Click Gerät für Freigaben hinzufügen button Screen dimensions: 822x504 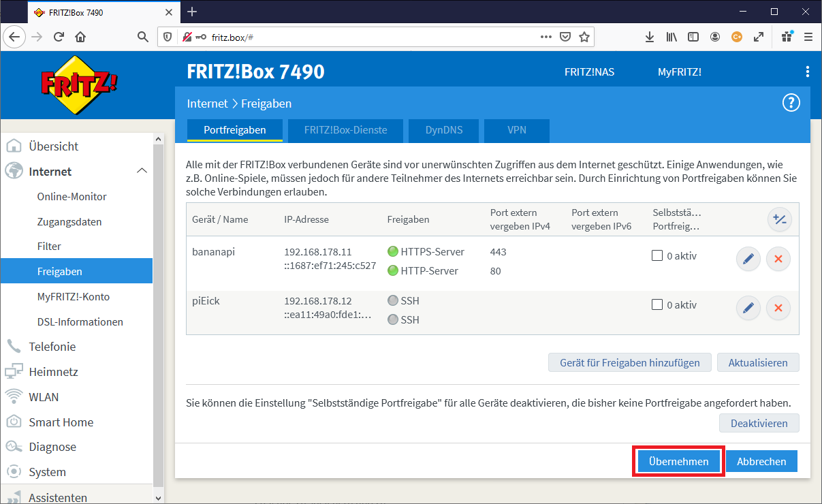(630, 362)
